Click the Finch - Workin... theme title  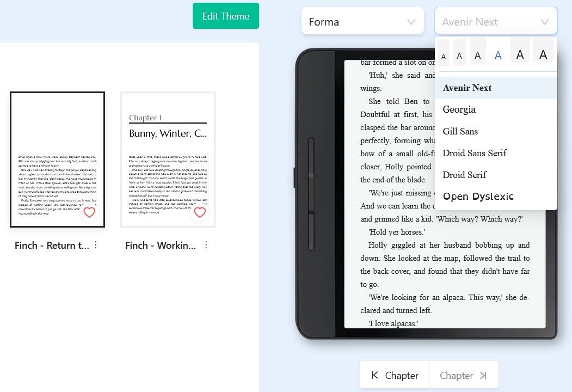pyautogui.click(x=161, y=246)
